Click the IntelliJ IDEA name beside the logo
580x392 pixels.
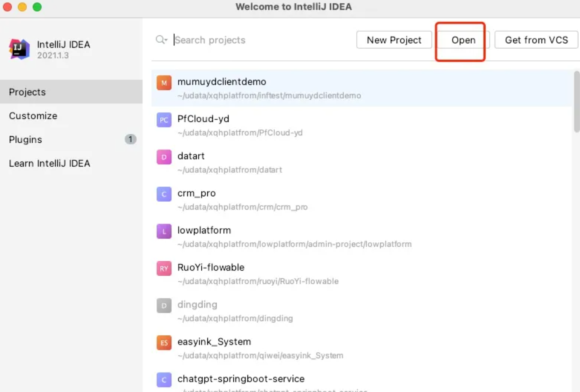(x=63, y=44)
